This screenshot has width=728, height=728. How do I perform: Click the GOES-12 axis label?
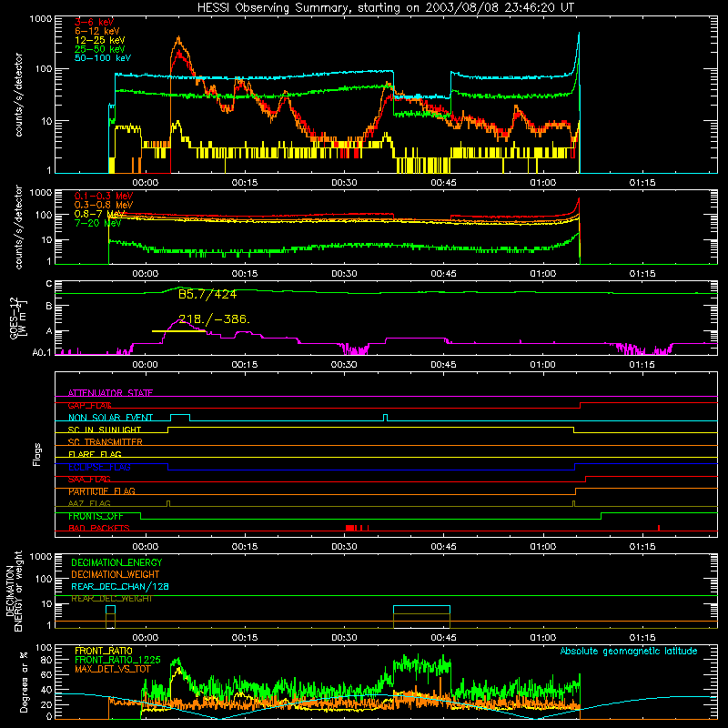(x=18, y=318)
